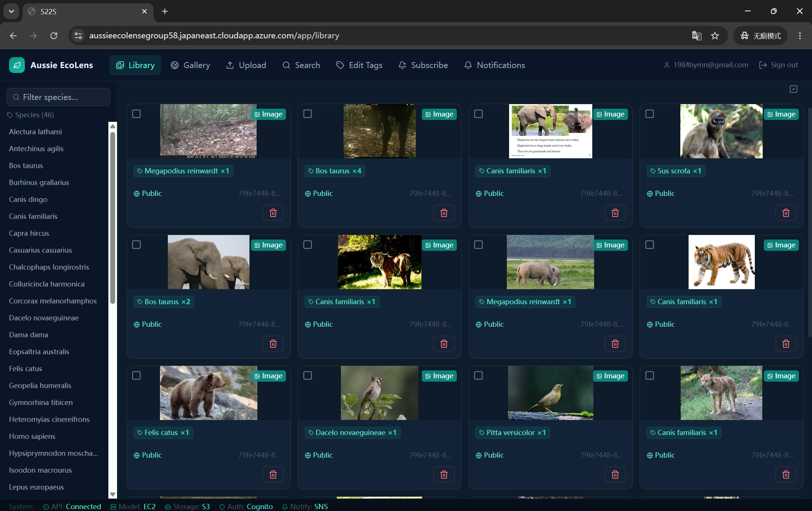Screen dimensions: 812x511
Task: Tick the rhino image checkbox
Action: [x=478, y=244]
